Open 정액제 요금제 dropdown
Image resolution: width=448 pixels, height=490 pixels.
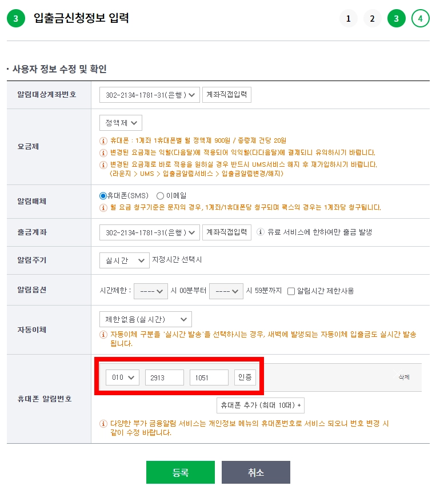[x=121, y=123]
